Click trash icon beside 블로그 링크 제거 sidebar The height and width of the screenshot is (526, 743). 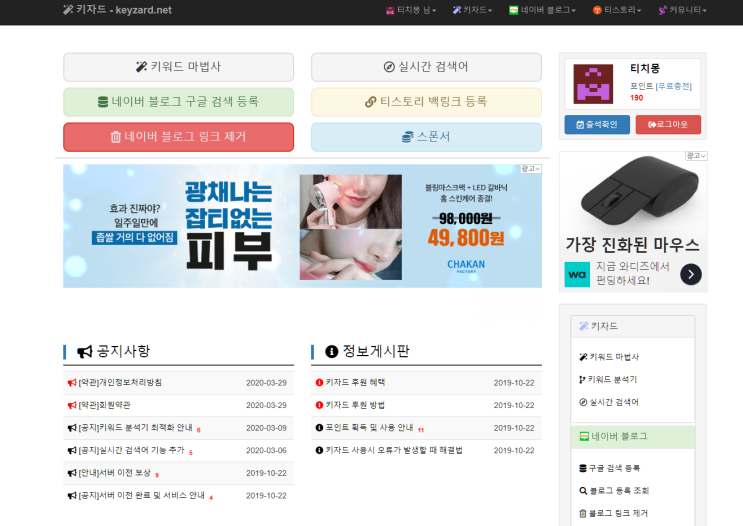tap(583, 513)
